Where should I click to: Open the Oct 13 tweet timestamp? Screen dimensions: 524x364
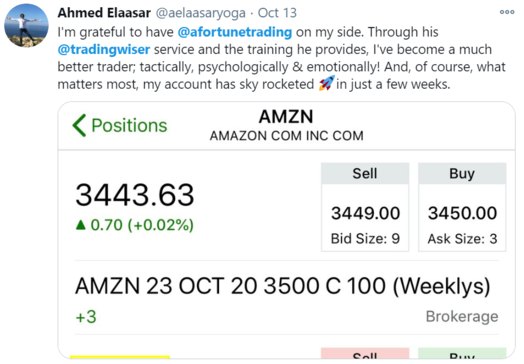tap(277, 13)
